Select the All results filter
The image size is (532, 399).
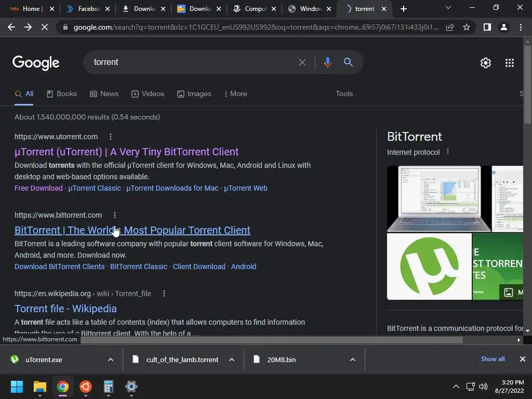(x=24, y=94)
